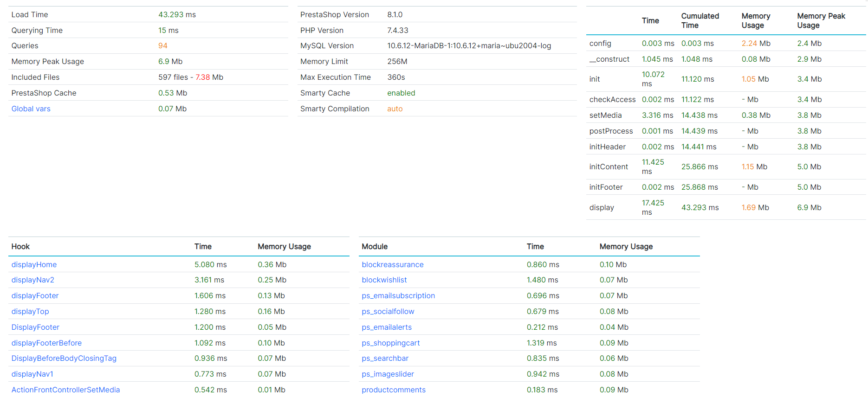The width and height of the screenshot is (868, 397).
Task: Open the displayFooterBefore hook link
Action: tap(46, 343)
